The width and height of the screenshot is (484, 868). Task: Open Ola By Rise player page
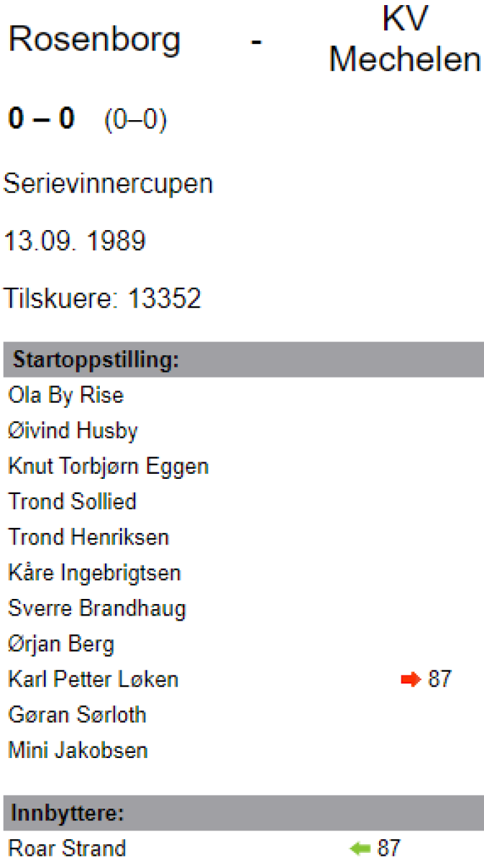tap(66, 396)
